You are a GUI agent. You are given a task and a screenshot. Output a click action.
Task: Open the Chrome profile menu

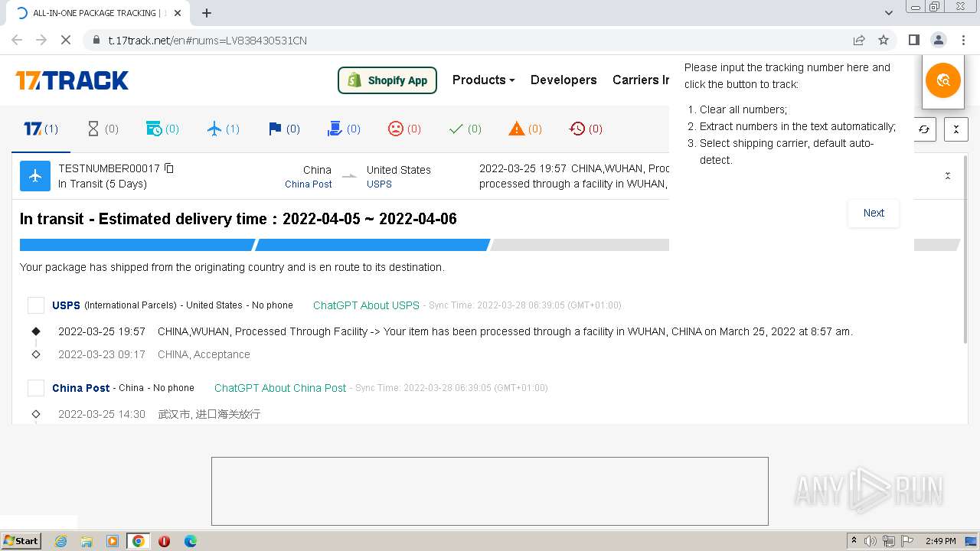pos(938,40)
